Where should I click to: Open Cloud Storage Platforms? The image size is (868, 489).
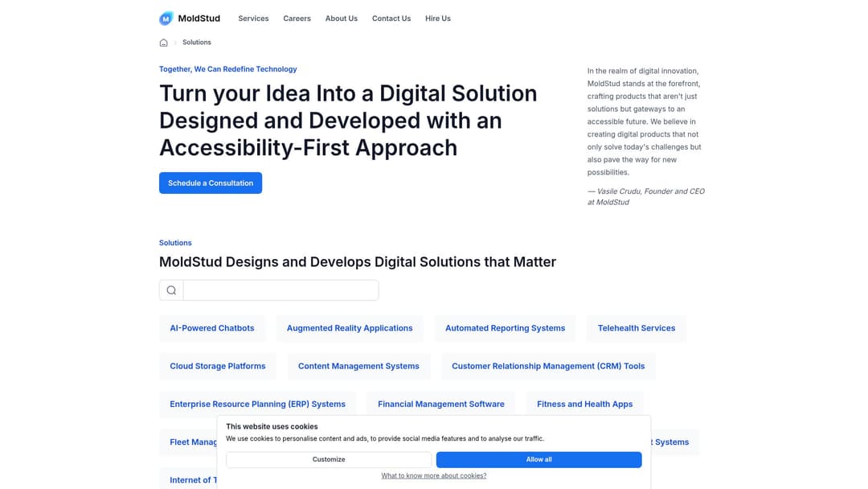[218, 366]
